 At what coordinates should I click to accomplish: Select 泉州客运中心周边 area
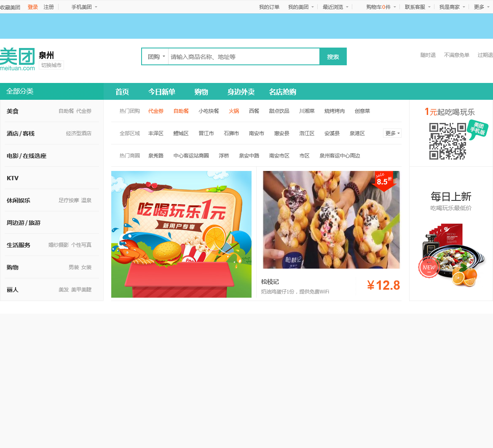click(x=340, y=156)
